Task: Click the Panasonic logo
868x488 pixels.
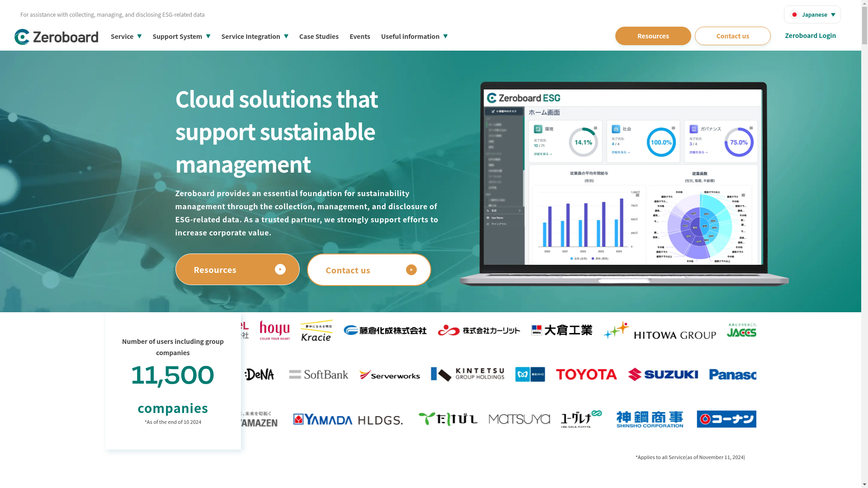Action: coord(732,374)
